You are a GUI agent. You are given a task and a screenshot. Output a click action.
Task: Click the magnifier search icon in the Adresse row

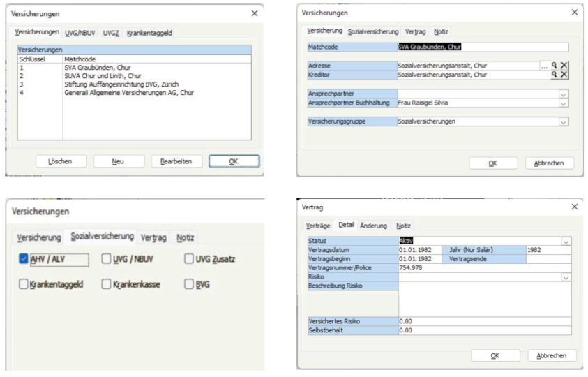554,66
